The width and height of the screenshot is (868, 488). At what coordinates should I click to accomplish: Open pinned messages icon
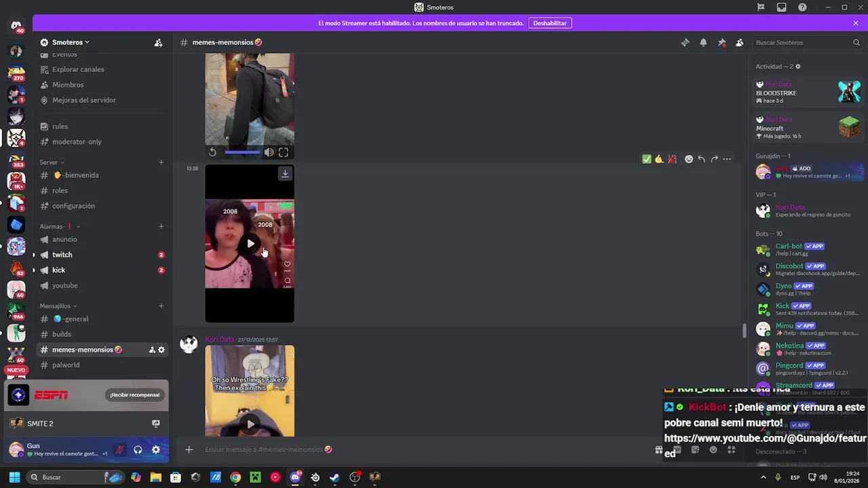point(722,42)
